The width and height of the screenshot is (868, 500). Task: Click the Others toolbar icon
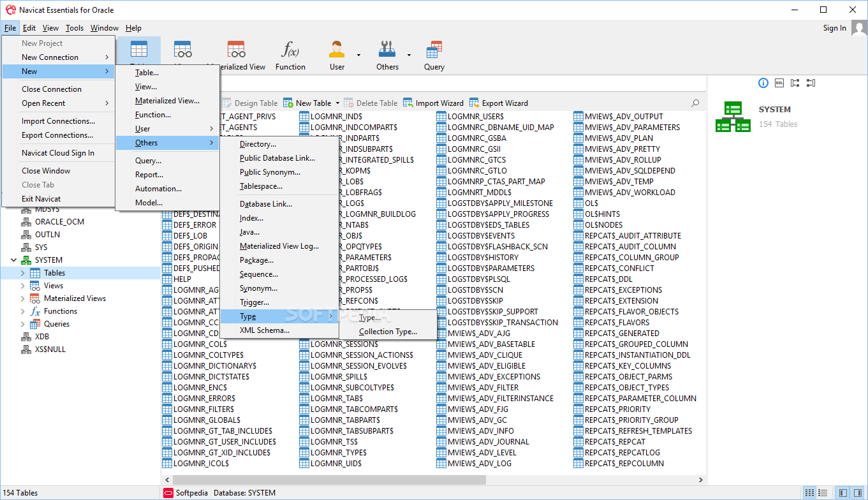[387, 49]
